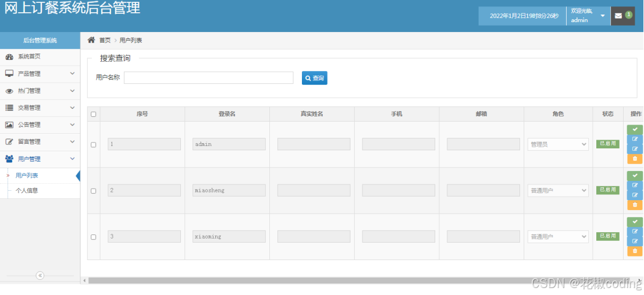Click the horizontal scrollbar below the table

361,280
